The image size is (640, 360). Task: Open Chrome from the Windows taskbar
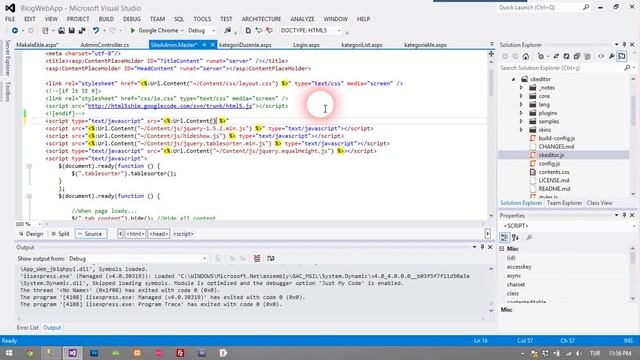29,353
